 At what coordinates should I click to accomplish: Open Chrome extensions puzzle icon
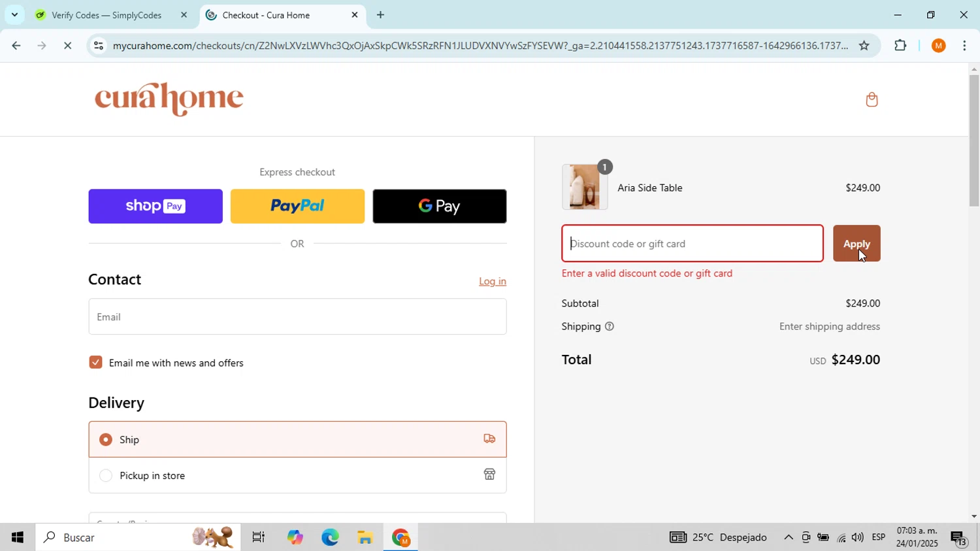click(x=900, y=46)
